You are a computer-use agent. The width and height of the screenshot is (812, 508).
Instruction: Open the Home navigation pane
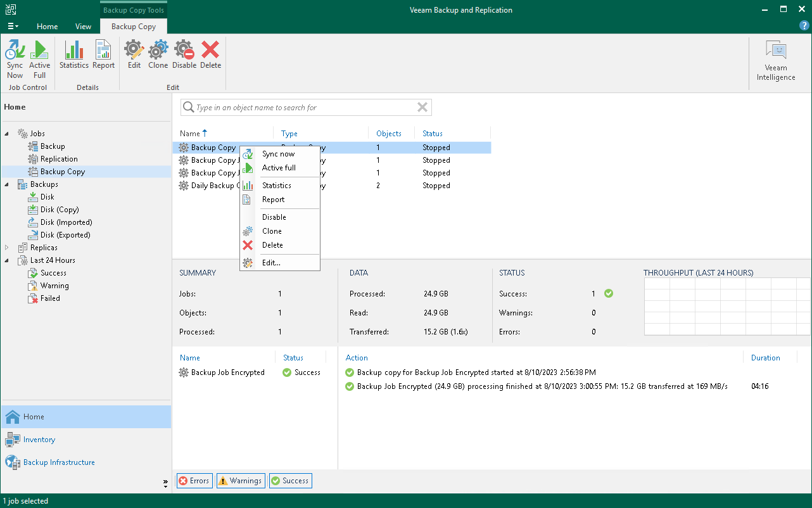click(86, 417)
